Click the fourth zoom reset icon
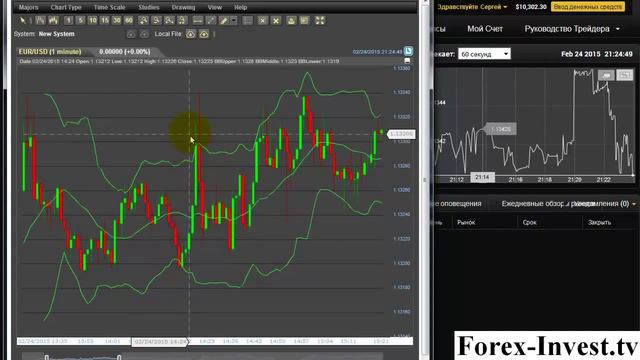Viewport: 640px width, 360px height. coord(182,20)
